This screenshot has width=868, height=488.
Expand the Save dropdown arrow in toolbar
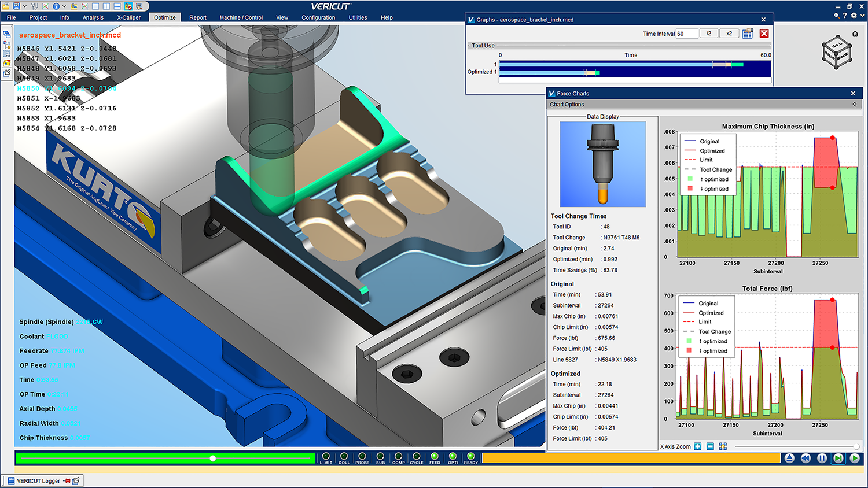point(24,6)
